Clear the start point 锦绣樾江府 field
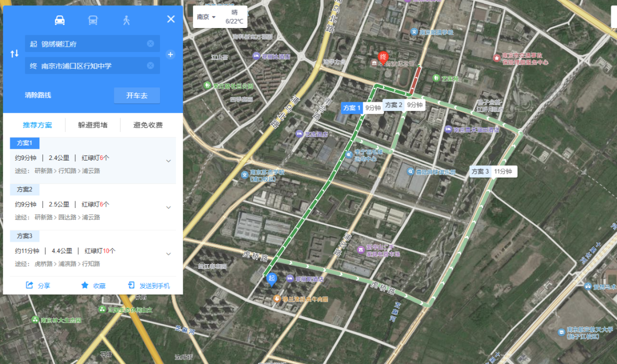This screenshot has height=364, width=617. (150, 44)
